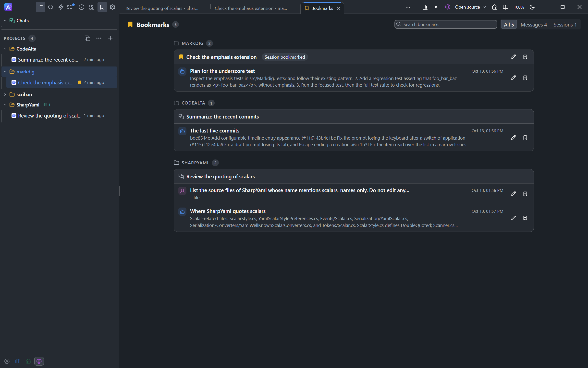This screenshot has width=588, height=368.
Task: Unbookmark the 'List the source files' message
Action: 525,194
